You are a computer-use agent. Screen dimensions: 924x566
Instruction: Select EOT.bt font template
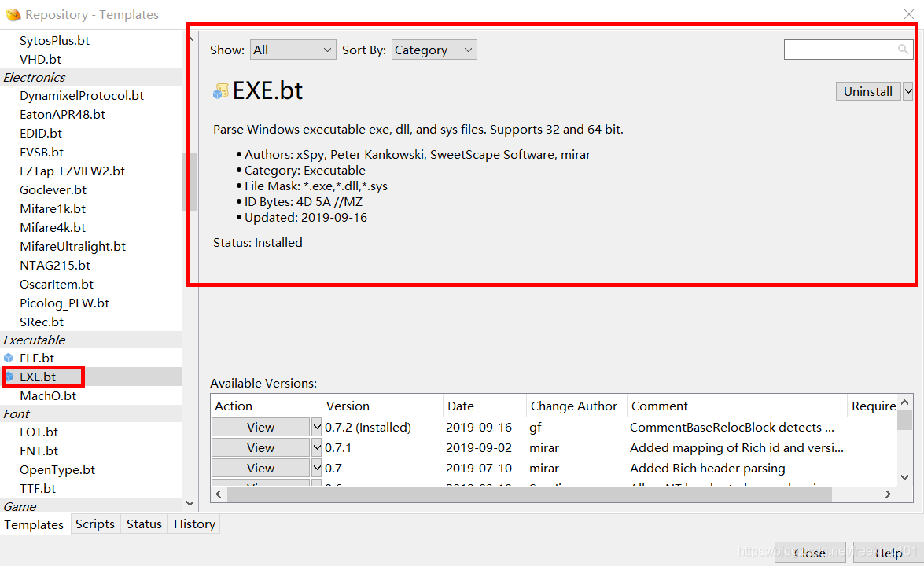[x=39, y=432]
